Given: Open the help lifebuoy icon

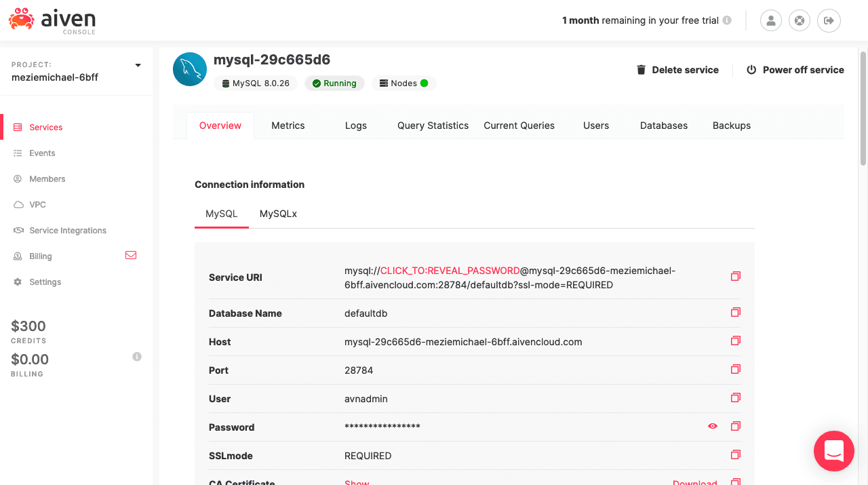Looking at the screenshot, I should (x=800, y=20).
